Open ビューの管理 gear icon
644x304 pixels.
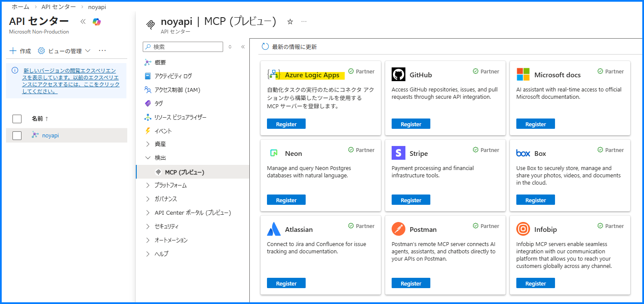(x=41, y=51)
